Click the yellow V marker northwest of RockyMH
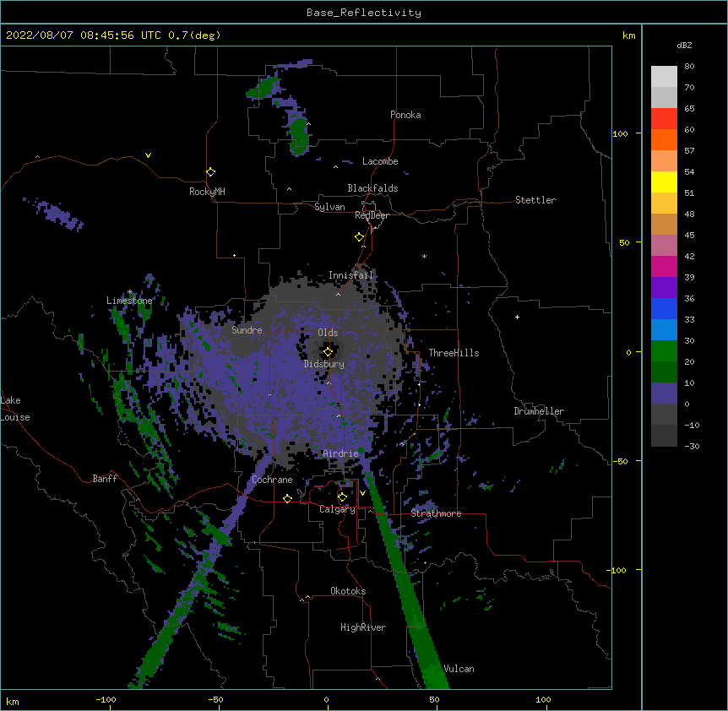Screen dimensions: 728x711 (148, 155)
